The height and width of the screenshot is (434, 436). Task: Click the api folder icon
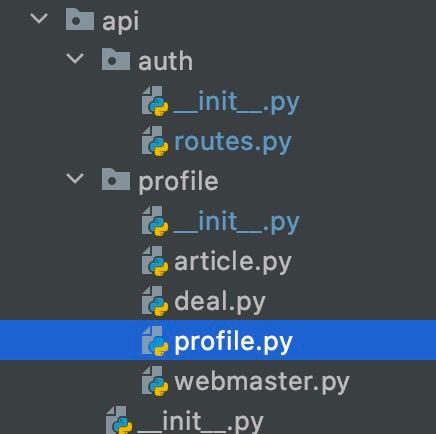click(x=80, y=19)
